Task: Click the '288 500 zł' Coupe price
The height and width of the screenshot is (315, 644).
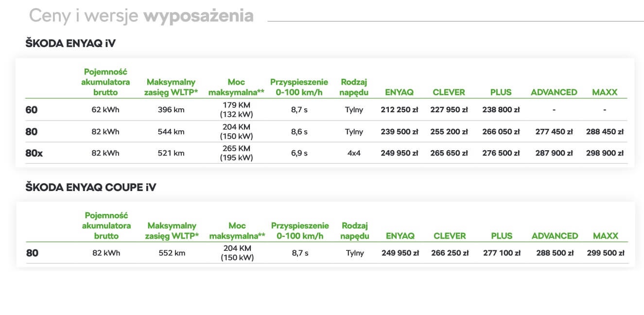Action: [x=555, y=253]
